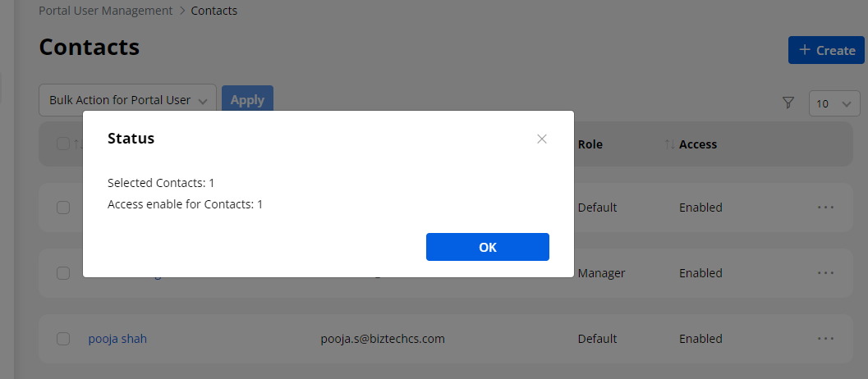Click the sort arrows beside Access header
Image resolution: width=868 pixels, height=379 pixels.
tap(670, 144)
